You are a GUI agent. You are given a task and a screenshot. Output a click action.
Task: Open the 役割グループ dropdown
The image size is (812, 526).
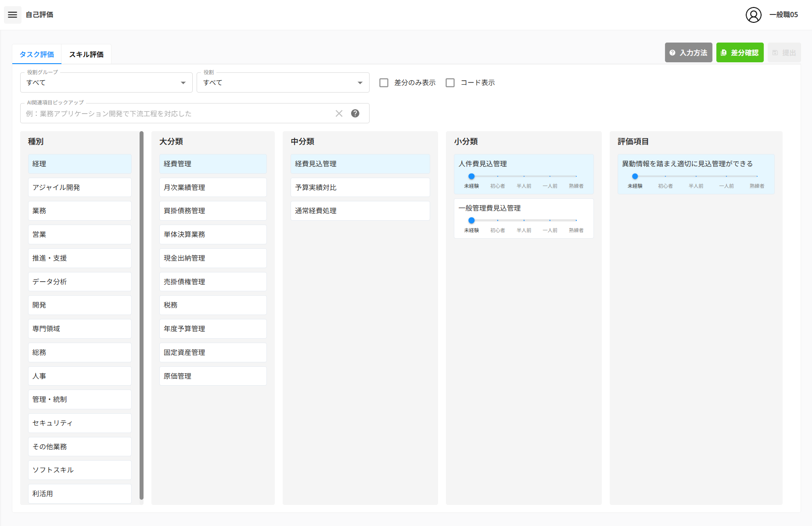tap(106, 82)
